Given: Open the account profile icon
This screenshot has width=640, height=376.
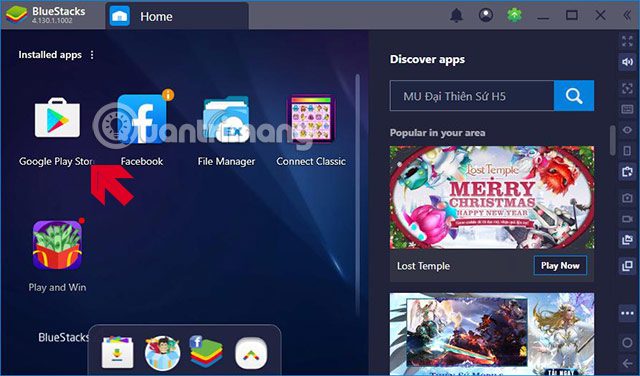Looking at the screenshot, I should pyautogui.click(x=485, y=16).
